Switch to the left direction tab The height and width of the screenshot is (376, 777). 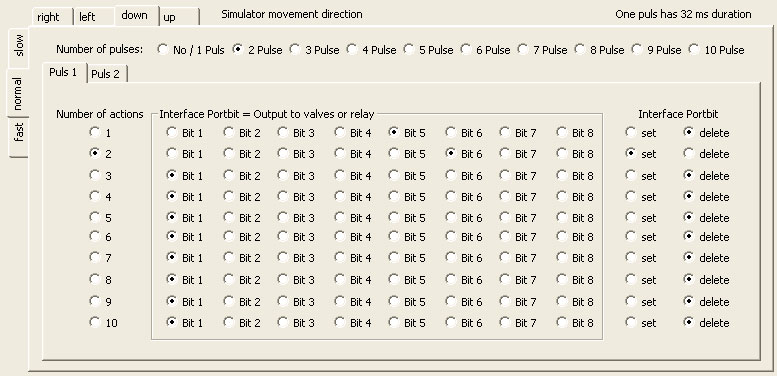pyautogui.click(x=94, y=17)
